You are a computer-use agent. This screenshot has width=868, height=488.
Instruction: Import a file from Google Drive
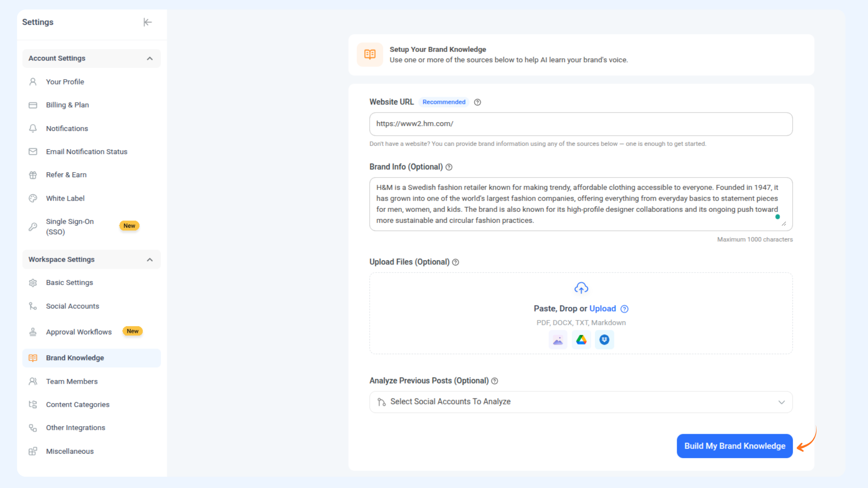tap(581, 340)
